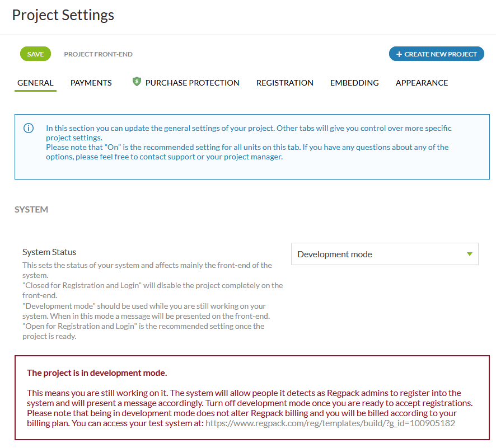
Task: Click the green arrow on System Status dropdown
Action: (x=470, y=254)
